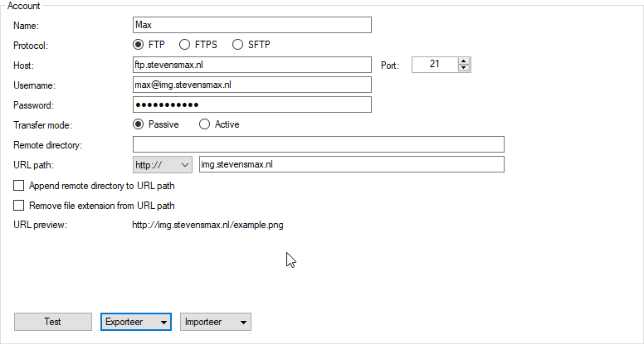Tick Remove file extension from URL path
This screenshot has width=644, height=345.
19,206
